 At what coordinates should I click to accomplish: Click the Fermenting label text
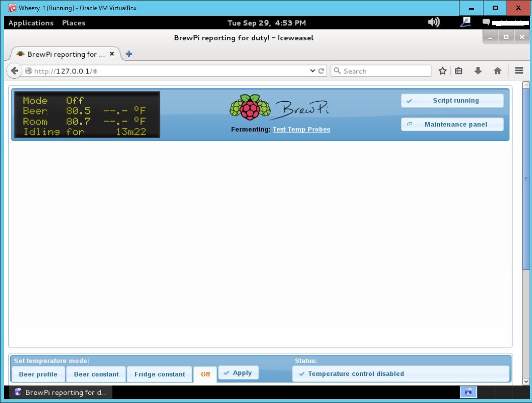(251, 129)
